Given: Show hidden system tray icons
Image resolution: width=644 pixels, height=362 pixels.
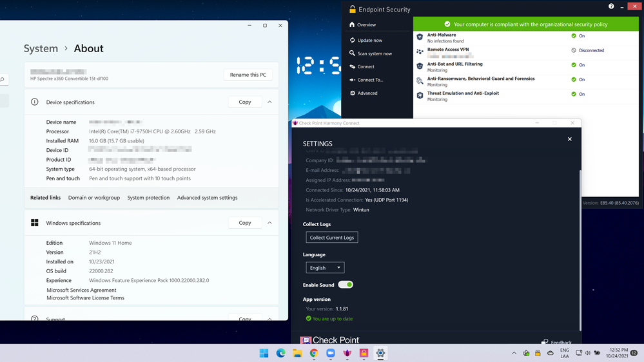Looking at the screenshot, I should 514,353.
